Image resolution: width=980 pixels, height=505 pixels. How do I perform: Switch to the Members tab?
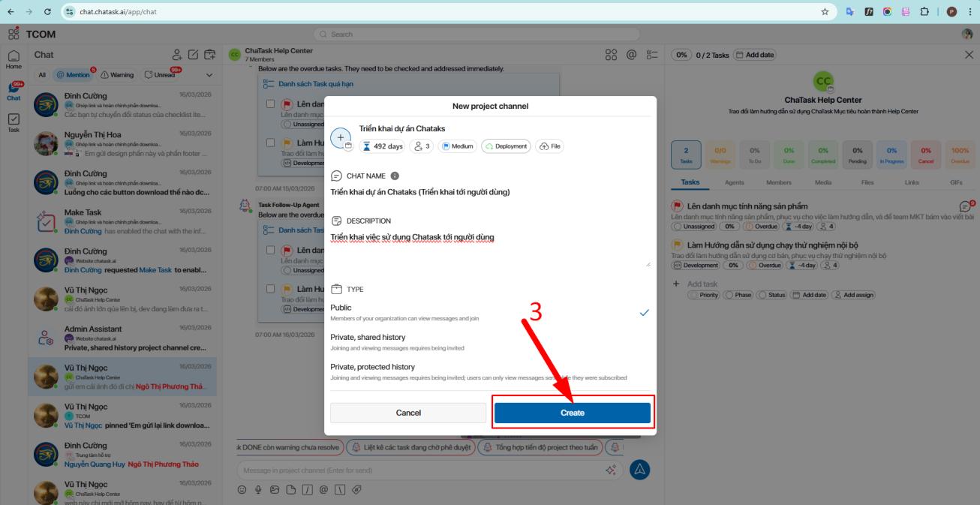tap(778, 182)
